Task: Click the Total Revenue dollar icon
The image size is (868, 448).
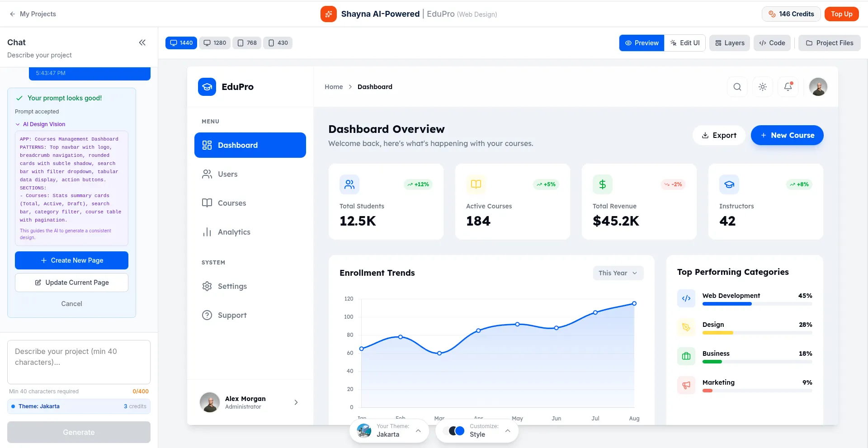Action: coord(602,184)
